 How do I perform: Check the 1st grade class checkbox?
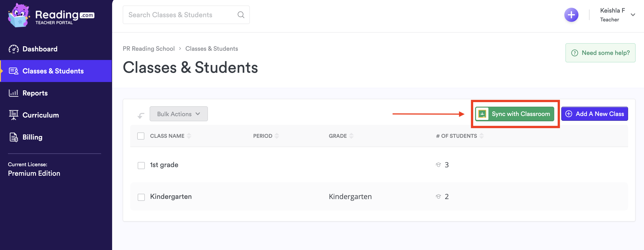tap(141, 165)
